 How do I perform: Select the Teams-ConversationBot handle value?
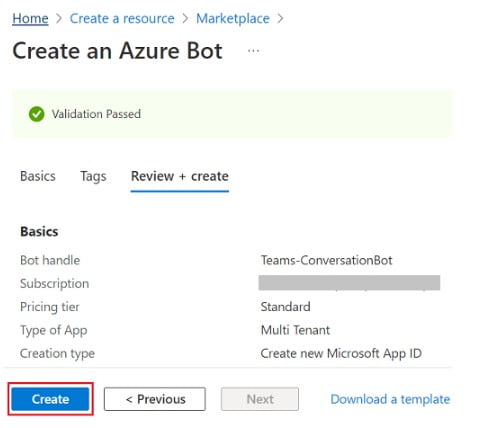click(326, 260)
